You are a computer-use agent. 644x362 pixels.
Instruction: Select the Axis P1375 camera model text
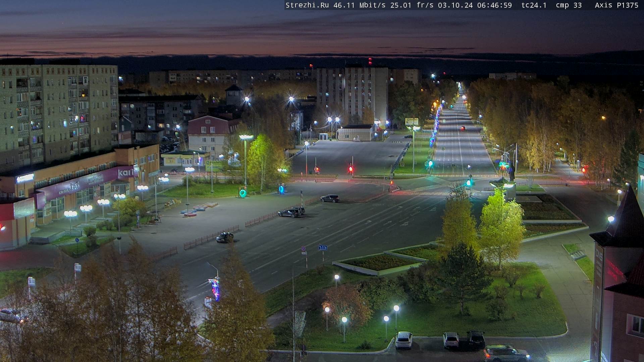point(616,5)
